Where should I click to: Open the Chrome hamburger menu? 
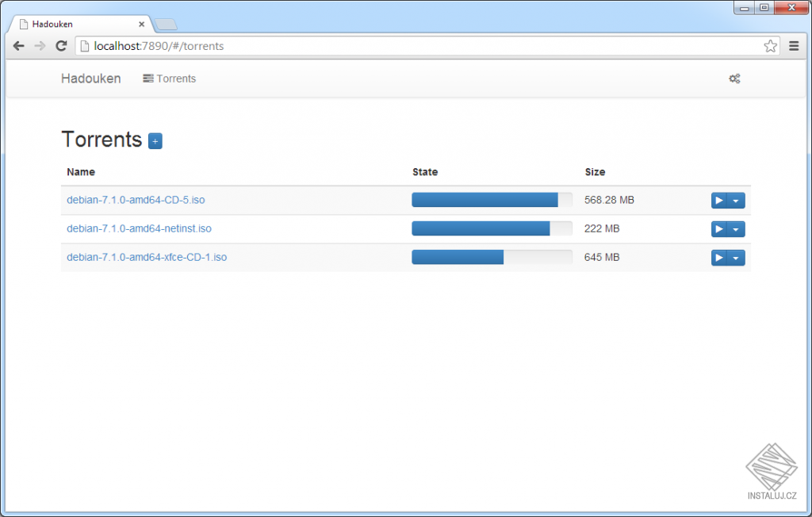[794, 46]
